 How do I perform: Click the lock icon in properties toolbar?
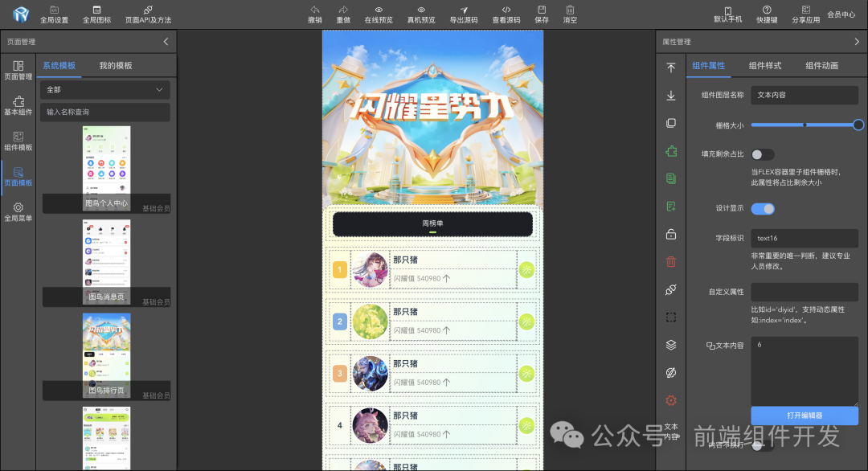click(671, 234)
